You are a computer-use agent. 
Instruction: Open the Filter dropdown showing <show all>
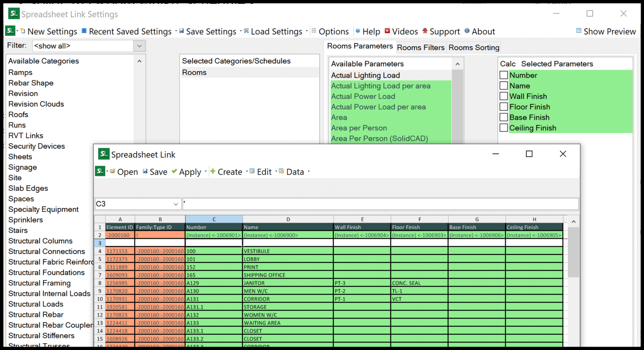[139, 46]
